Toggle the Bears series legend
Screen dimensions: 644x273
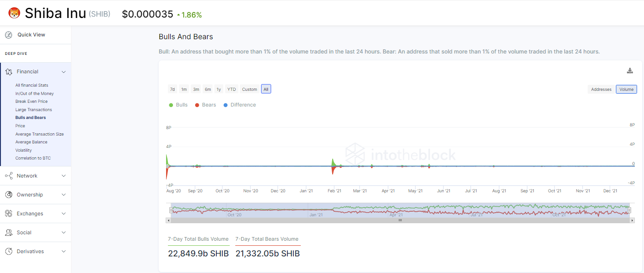pyautogui.click(x=205, y=105)
